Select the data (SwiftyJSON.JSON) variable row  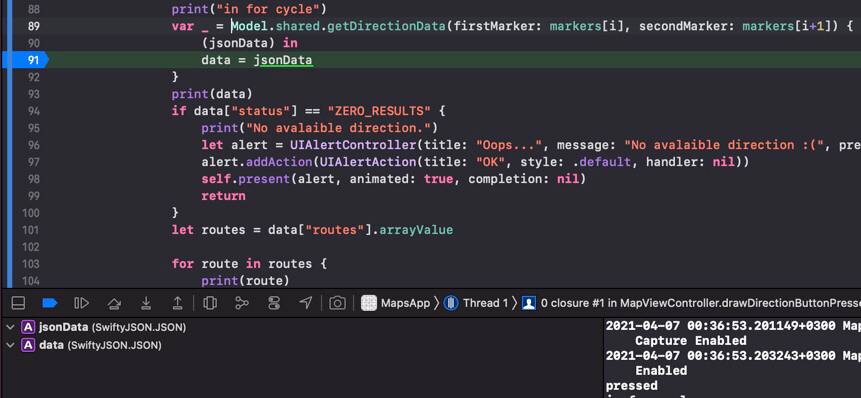(x=302, y=345)
